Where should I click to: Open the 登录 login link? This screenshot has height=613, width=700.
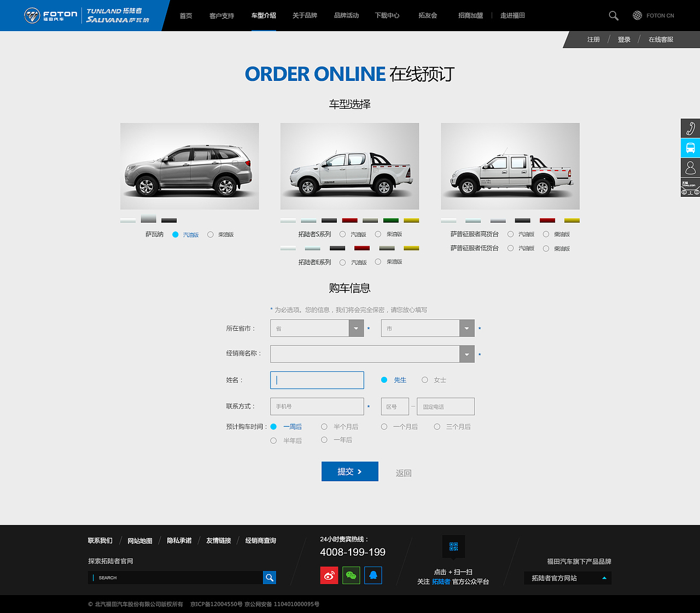(x=624, y=39)
